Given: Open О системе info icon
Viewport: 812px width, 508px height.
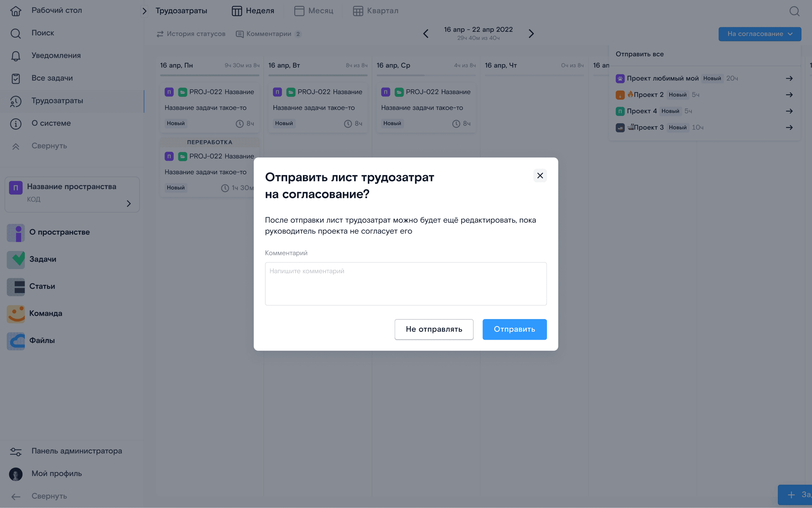Looking at the screenshot, I should coord(15,124).
